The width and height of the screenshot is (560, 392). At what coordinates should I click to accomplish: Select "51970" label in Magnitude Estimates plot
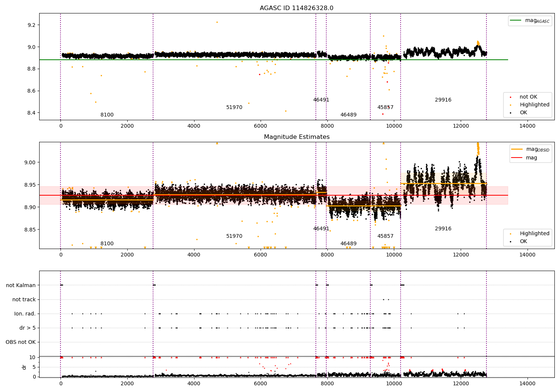coord(234,236)
